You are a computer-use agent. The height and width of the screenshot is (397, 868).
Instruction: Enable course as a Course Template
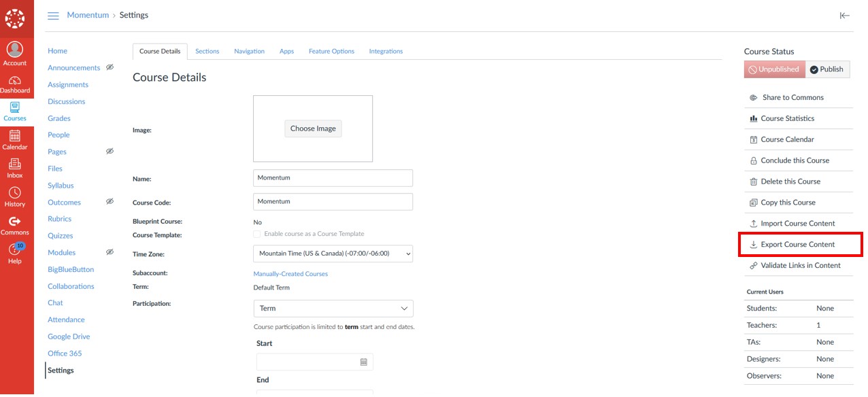pos(257,235)
